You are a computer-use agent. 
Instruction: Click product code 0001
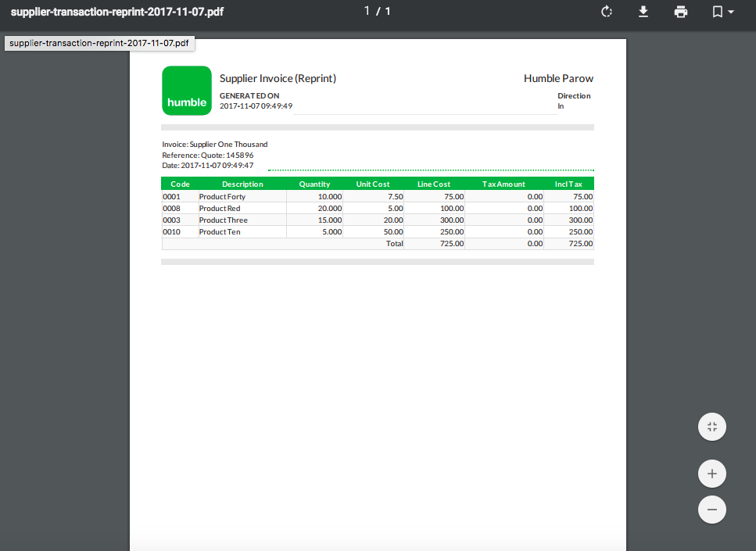coord(171,197)
